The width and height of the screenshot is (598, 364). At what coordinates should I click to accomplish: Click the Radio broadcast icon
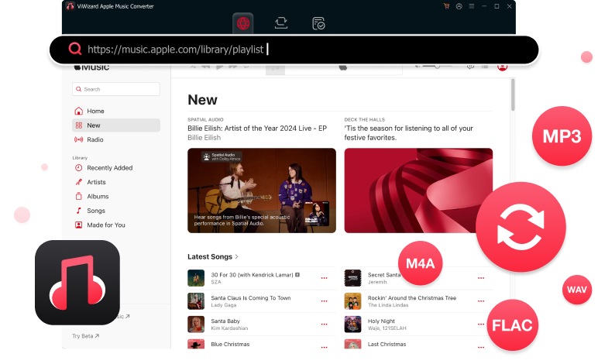(x=78, y=139)
